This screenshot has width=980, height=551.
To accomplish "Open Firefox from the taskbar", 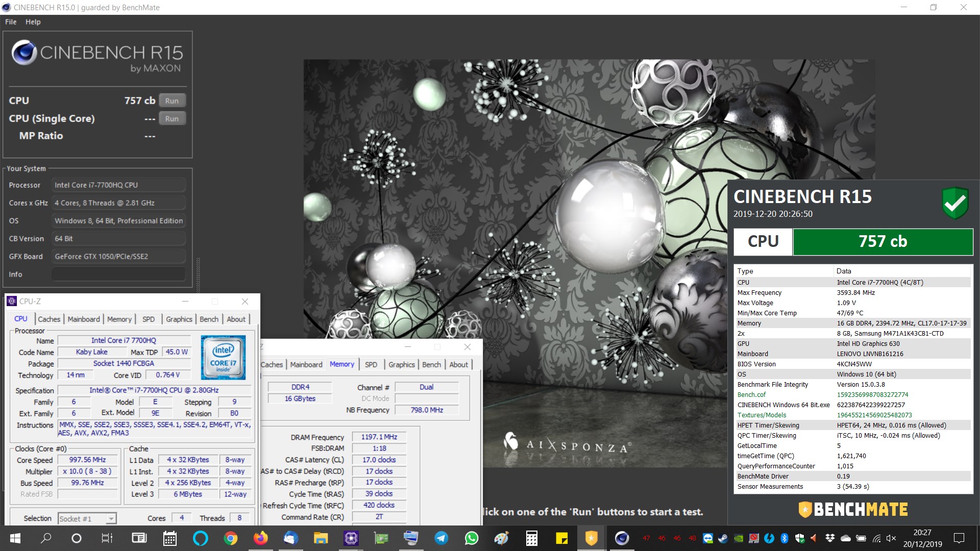I will (x=261, y=538).
